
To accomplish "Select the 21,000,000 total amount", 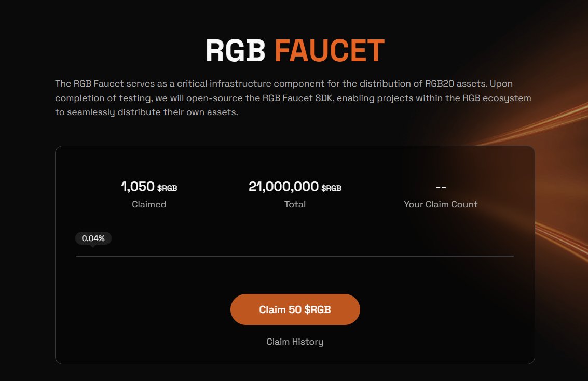I will coord(283,186).
